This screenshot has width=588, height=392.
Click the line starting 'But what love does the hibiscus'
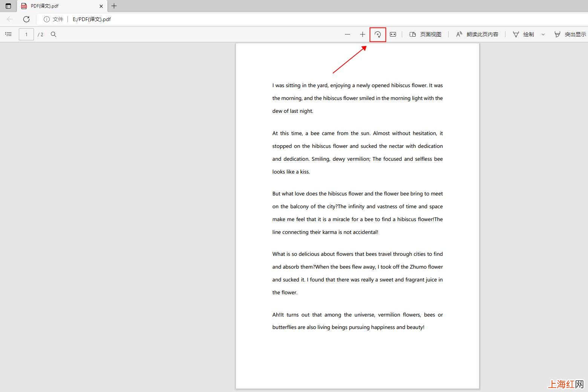358,194
